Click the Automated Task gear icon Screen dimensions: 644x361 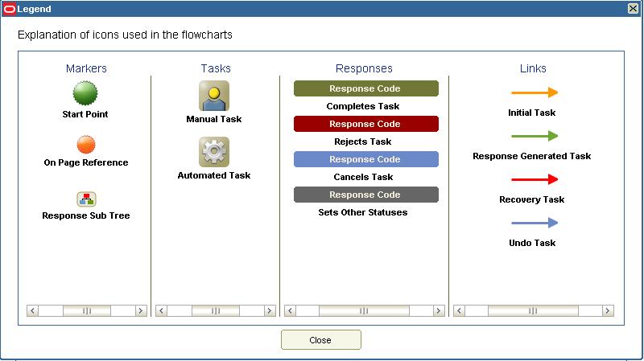214,152
